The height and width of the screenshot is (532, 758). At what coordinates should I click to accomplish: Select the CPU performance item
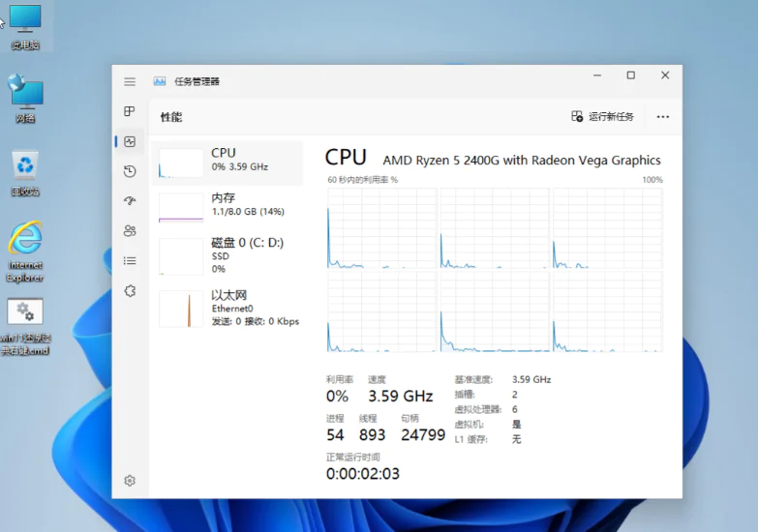(x=227, y=163)
